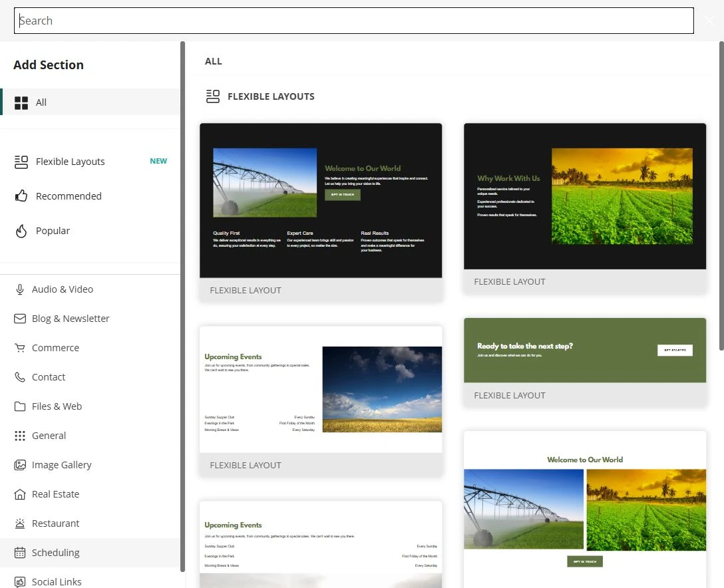Click the Contact category label
724x588 pixels.
(x=49, y=377)
